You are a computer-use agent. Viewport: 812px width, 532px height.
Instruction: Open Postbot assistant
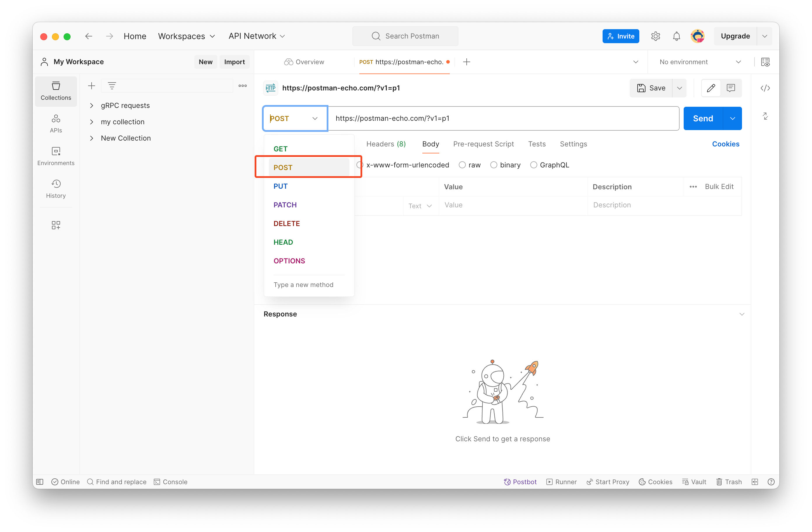(520, 482)
